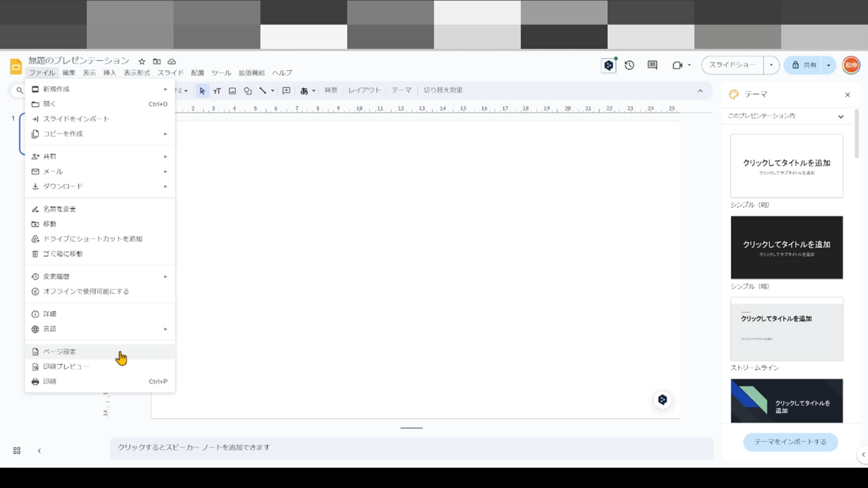This screenshot has height=488, width=868.
Task: Open line tool dropdown arrow
Action: [x=272, y=91]
